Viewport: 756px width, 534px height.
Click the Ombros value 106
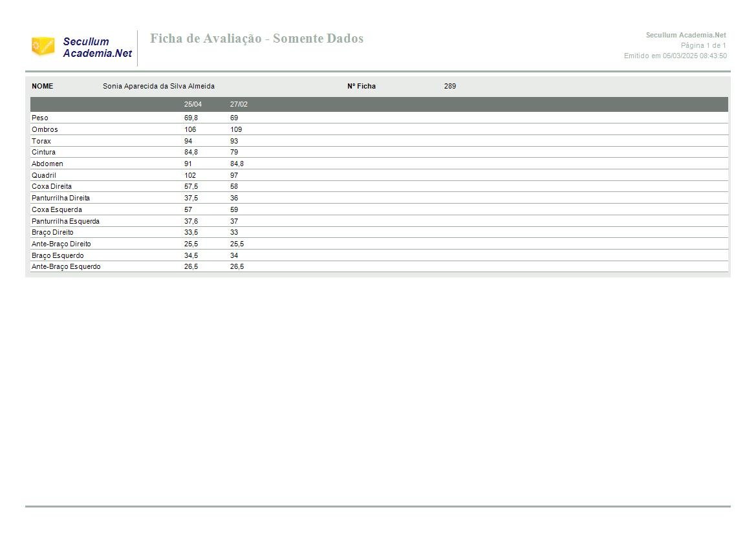coord(190,129)
